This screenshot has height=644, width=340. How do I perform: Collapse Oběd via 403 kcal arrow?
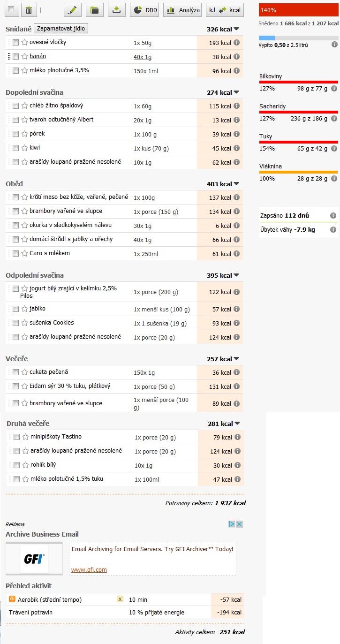(x=236, y=184)
